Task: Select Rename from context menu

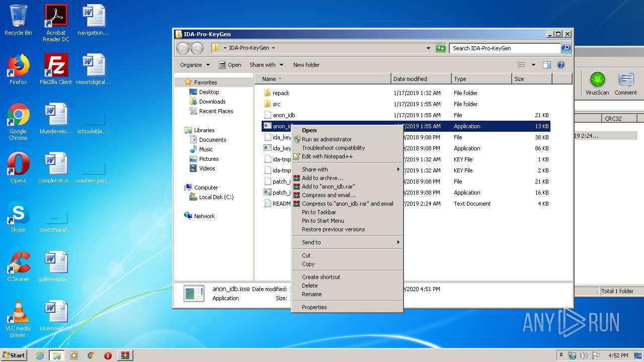Action: [347, 294]
